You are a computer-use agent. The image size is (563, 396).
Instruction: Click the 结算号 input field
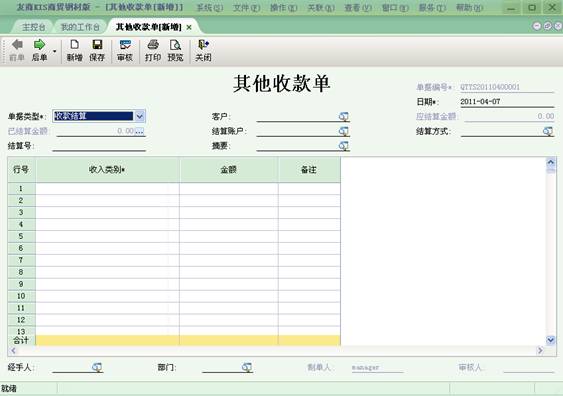[99, 146]
